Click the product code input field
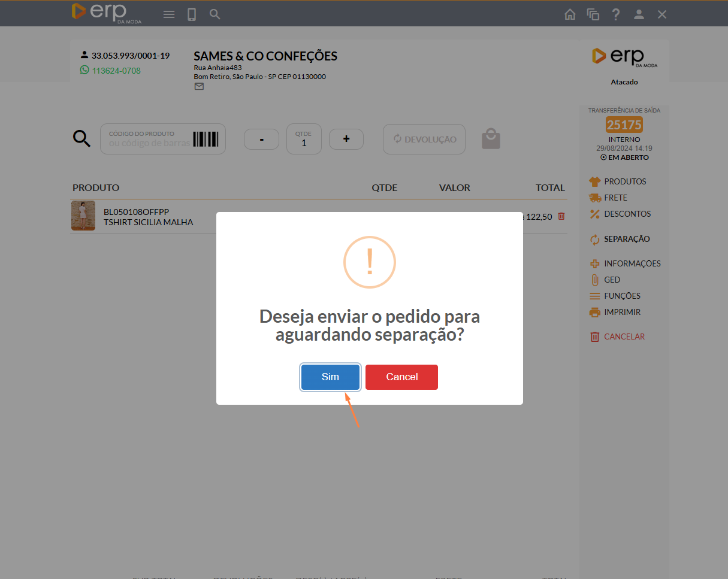 (x=149, y=139)
